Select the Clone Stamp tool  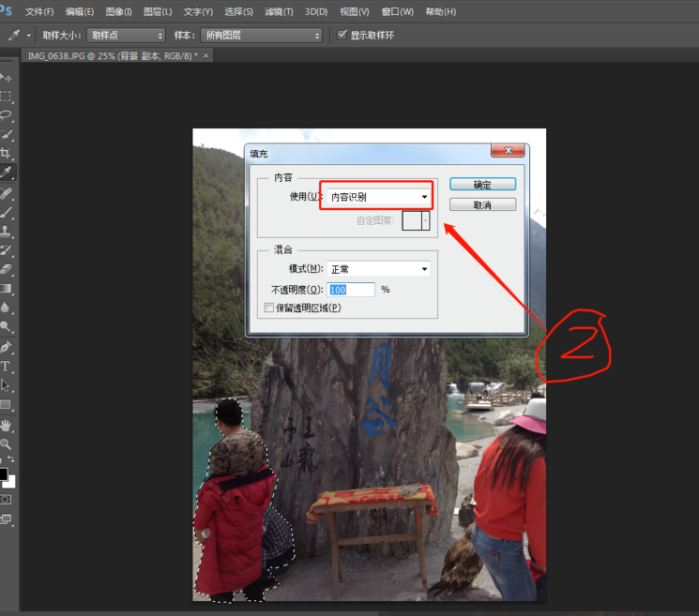pyautogui.click(x=6, y=231)
